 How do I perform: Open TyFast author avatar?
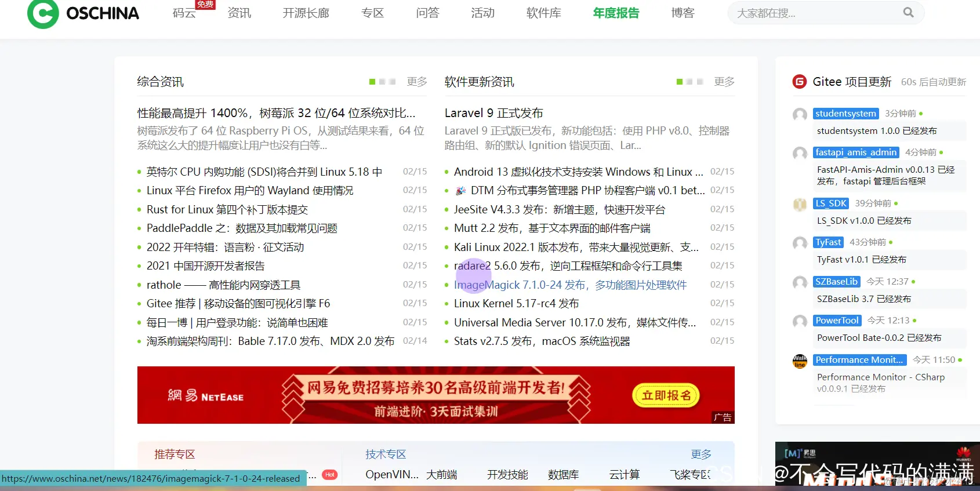coord(800,243)
